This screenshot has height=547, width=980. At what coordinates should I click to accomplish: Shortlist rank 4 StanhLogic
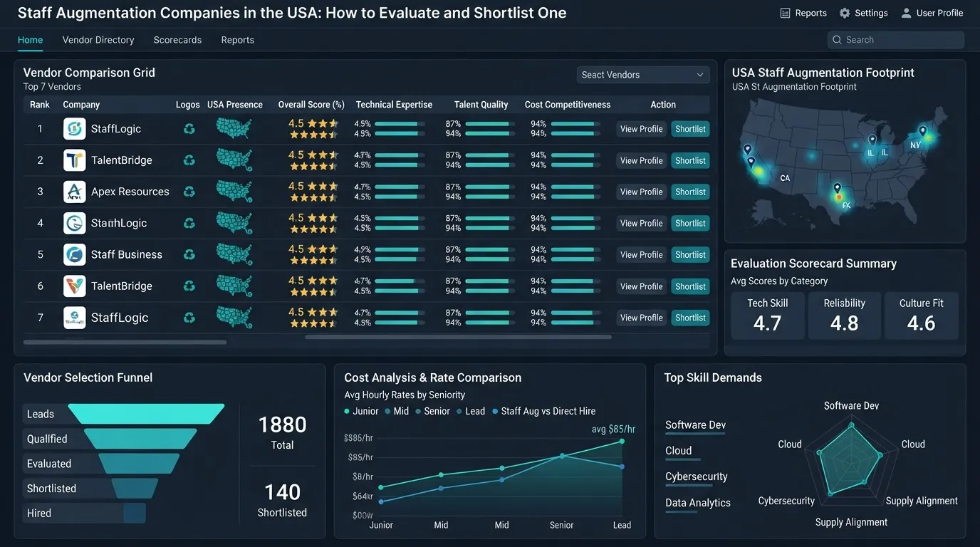coord(690,223)
